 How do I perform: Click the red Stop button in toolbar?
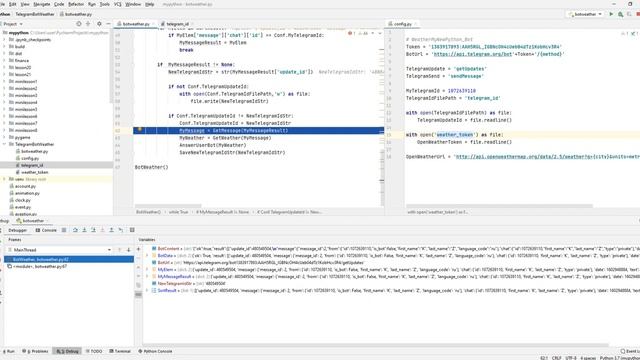point(638,14)
